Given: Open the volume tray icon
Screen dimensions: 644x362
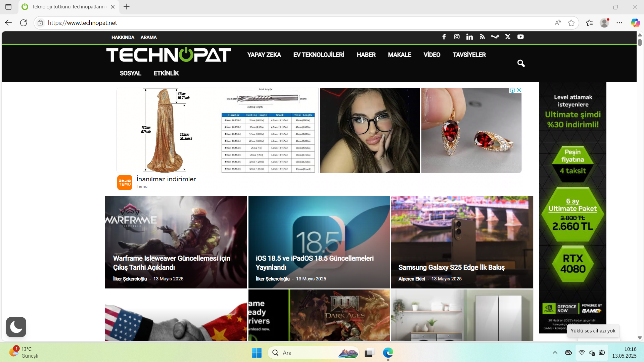Looking at the screenshot, I should (x=592, y=353).
